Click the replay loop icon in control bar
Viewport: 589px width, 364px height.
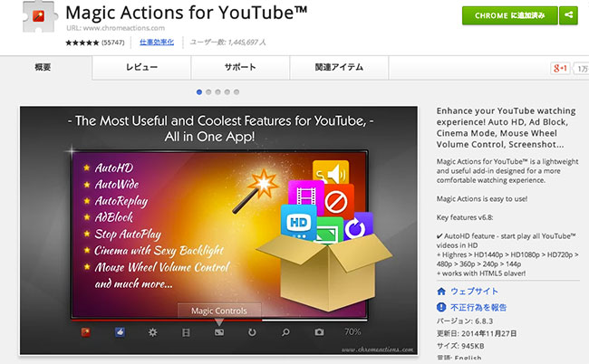point(252,332)
